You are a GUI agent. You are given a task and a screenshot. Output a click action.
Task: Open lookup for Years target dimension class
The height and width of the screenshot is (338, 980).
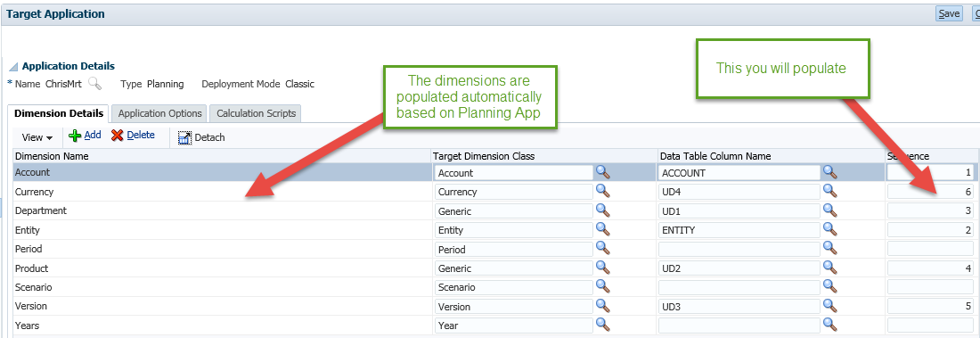coord(602,325)
